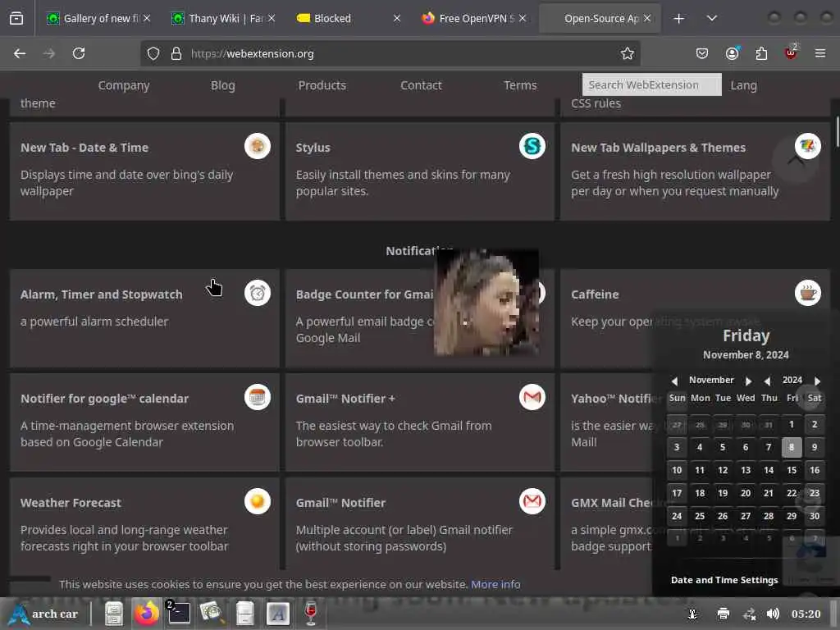Open the More info cookie link
Image resolution: width=840 pixels, height=630 pixels.
(495, 584)
